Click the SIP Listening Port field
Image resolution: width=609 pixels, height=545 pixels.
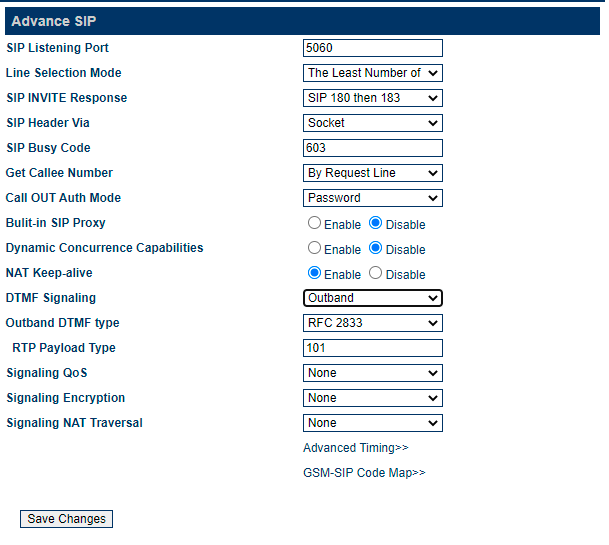[372, 48]
